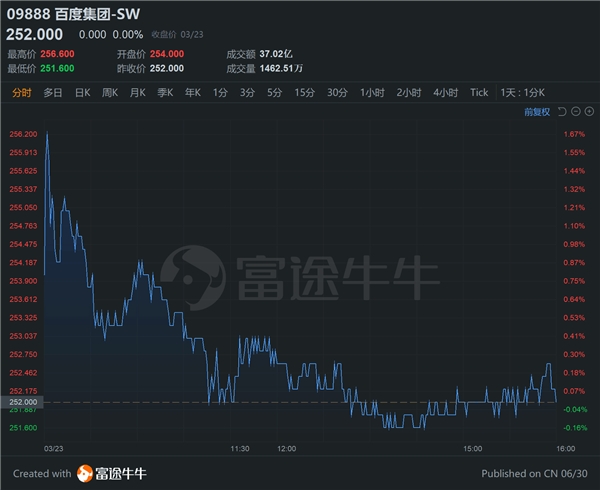This screenshot has width=600, height=490.
Task: Click the Published on CN 06/30 text
Action: (x=534, y=474)
